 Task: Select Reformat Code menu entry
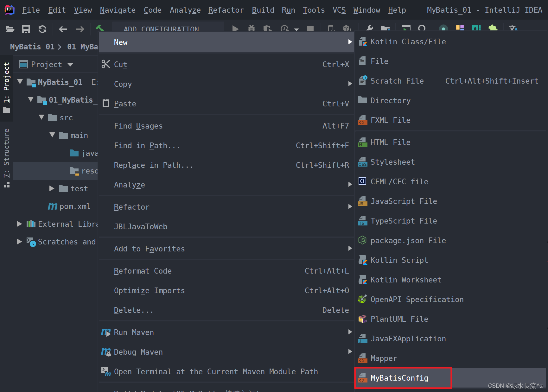(226, 271)
